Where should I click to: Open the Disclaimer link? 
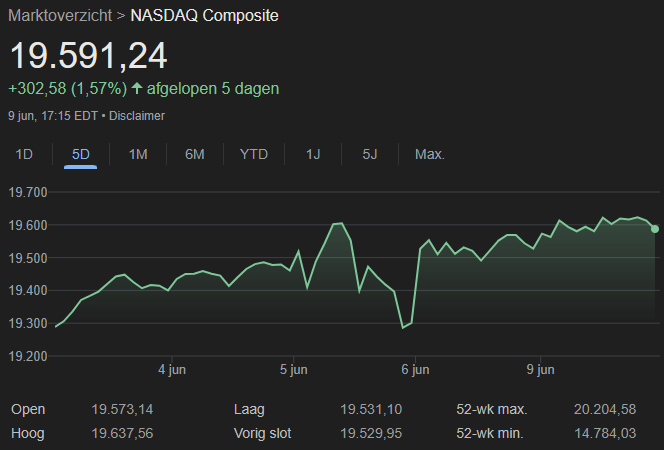tap(137, 116)
